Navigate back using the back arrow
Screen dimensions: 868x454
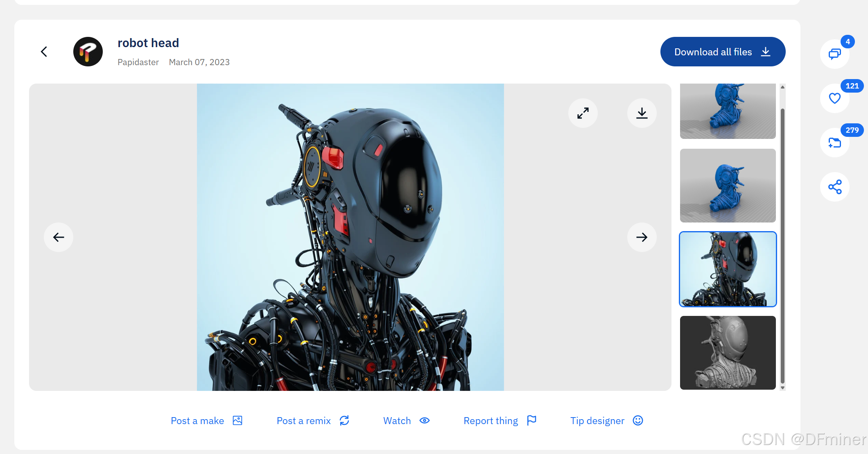click(44, 52)
